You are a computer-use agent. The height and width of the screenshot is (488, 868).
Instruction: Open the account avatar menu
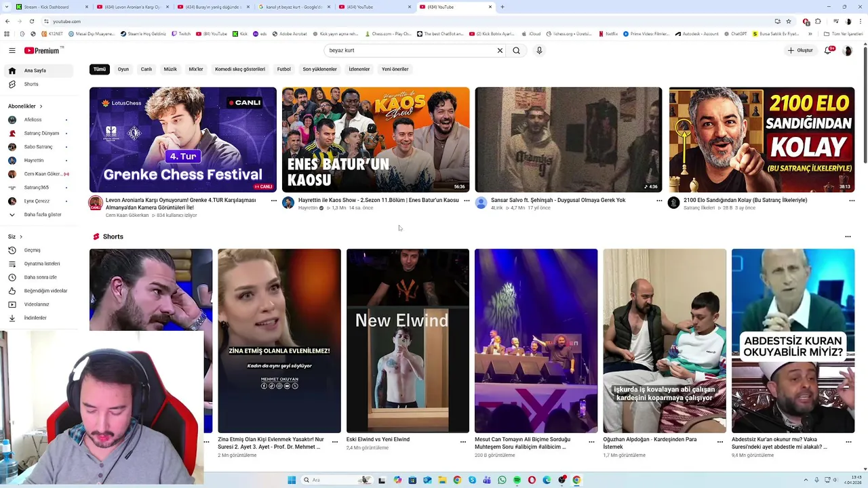(x=847, y=50)
